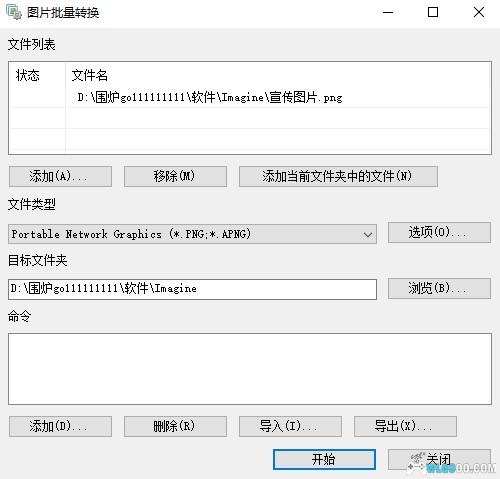Export commands via 导出(X)...
Viewport: 500px width, 479px height.
click(405, 426)
